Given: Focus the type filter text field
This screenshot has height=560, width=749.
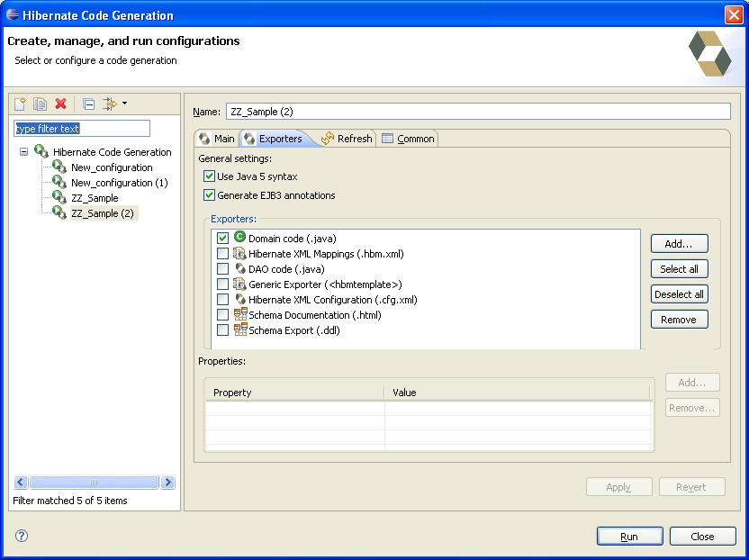Looking at the screenshot, I should 82,129.
